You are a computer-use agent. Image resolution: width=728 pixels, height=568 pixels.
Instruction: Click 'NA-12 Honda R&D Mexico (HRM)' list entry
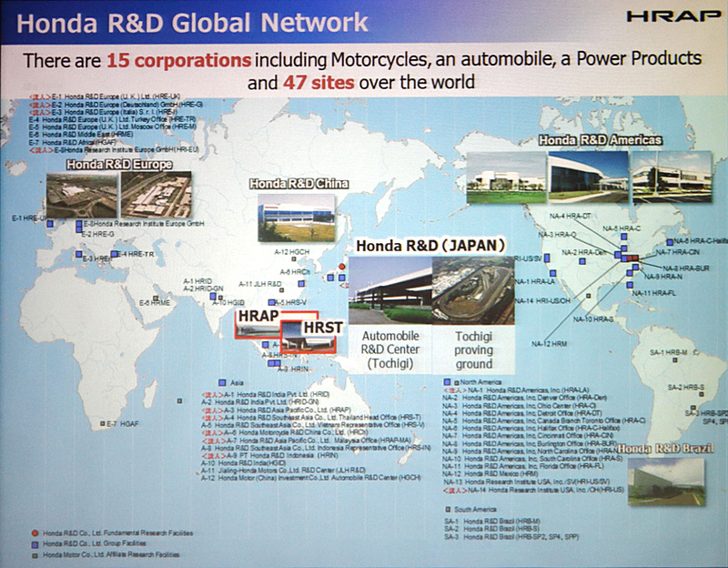point(490,473)
